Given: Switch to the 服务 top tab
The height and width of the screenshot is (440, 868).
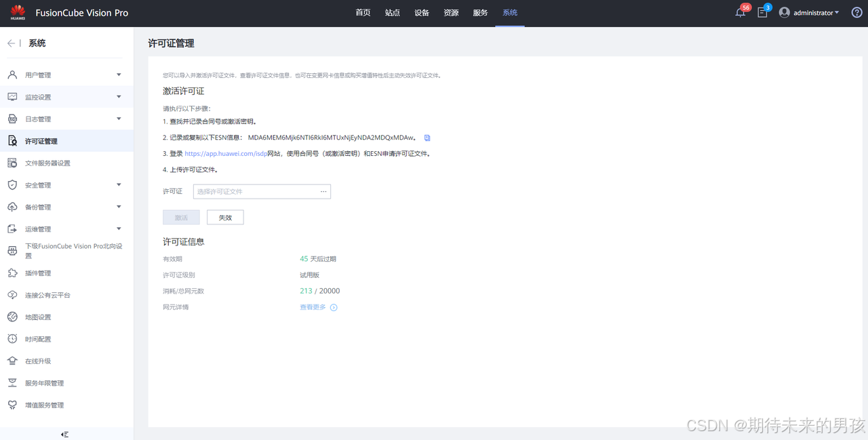Looking at the screenshot, I should 480,13.
